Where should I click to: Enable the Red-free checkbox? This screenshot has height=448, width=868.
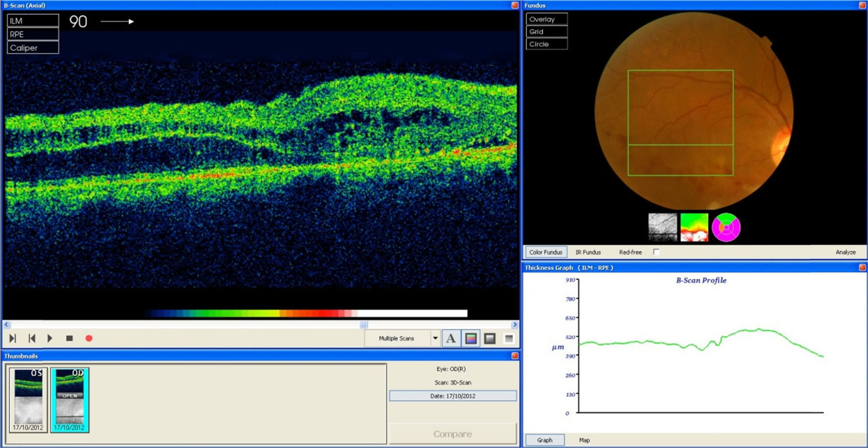656,252
